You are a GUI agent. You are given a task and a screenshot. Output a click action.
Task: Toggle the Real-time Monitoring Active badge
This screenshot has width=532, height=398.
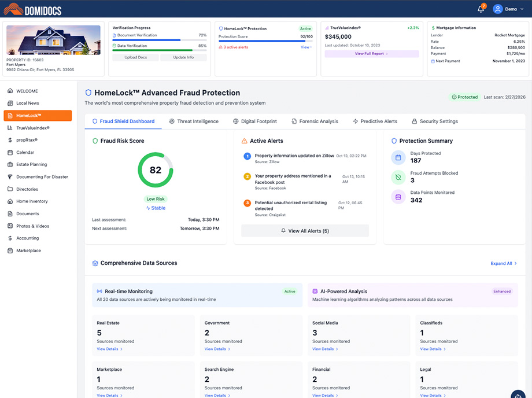click(x=289, y=292)
